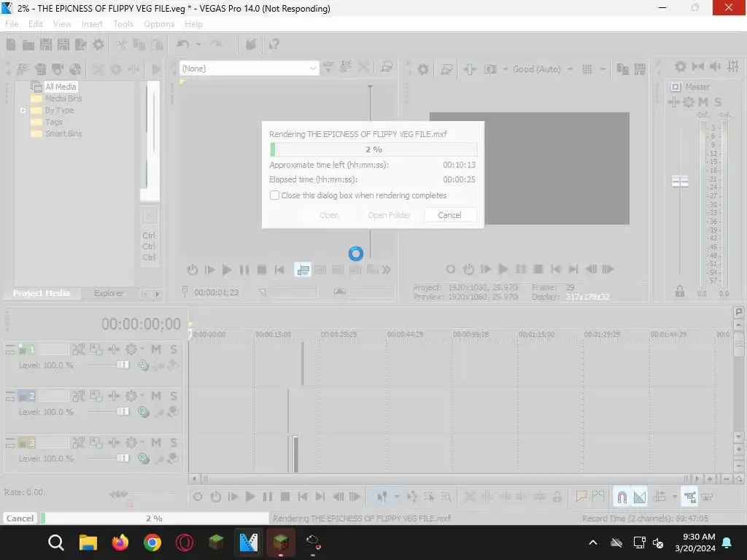Image resolution: width=747 pixels, height=560 pixels.
Task: Toggle Master bus Solo button
Action: tap(718, 102)
